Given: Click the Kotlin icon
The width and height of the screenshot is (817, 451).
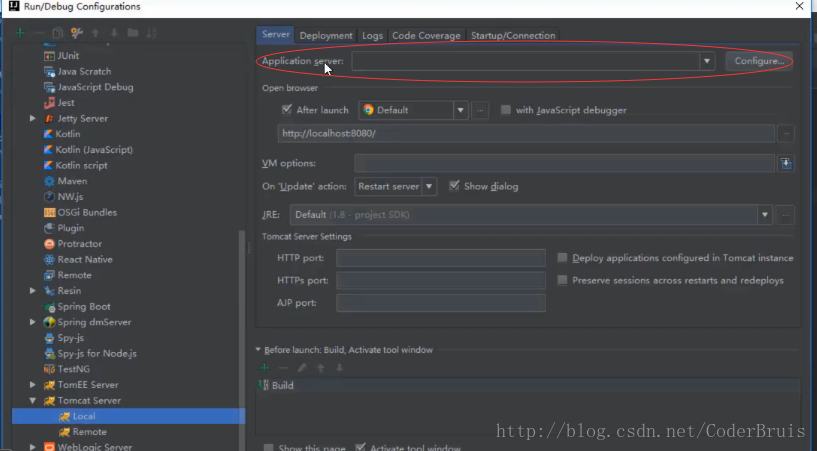Looking at the screenshot, I should click(x=48, y=134).
